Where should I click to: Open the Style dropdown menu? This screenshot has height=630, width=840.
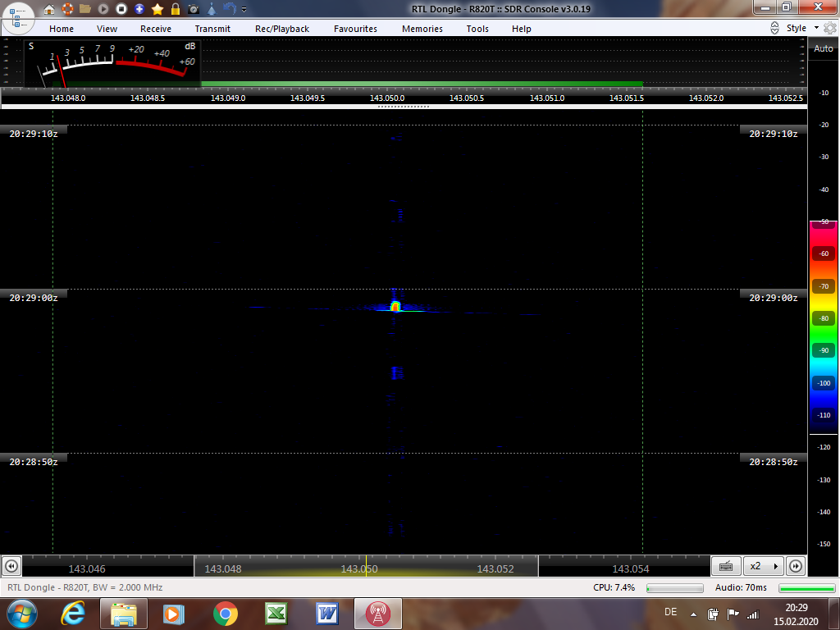click(802, 28)
